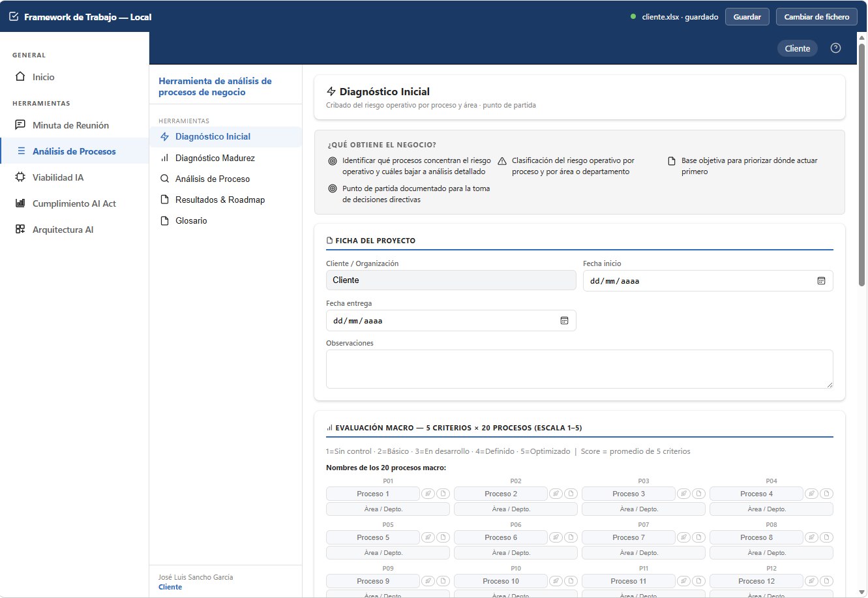The width and height of the screenshot is (868, 598).
Task: Click the Cambiar de fichero button
Action: coord(816,17)
